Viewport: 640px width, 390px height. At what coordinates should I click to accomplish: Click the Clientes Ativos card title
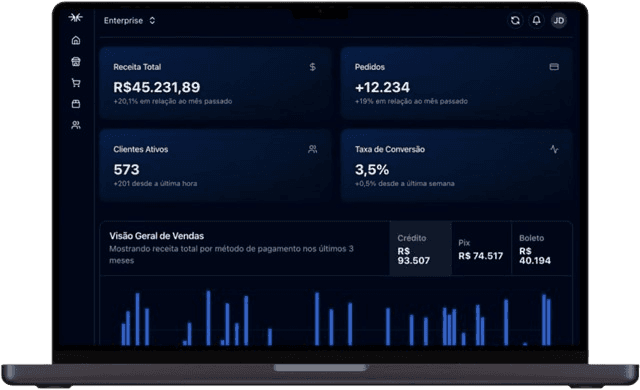[141, 149]
